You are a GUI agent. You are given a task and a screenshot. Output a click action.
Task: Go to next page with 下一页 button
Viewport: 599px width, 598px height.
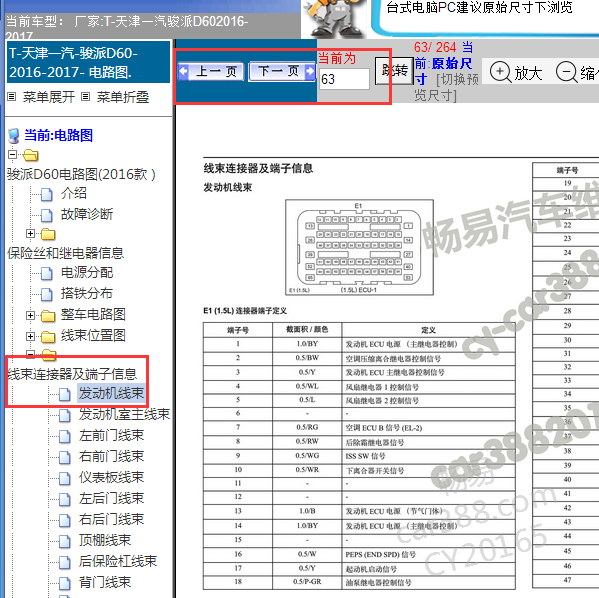tap(282, 71)
